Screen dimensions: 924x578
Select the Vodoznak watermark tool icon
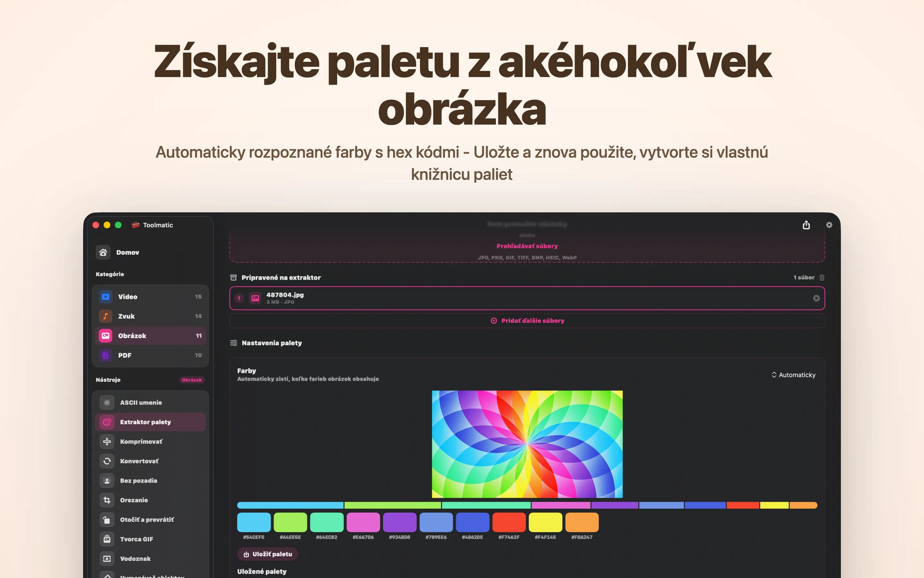pyautogui.click(x=107, y=558)
